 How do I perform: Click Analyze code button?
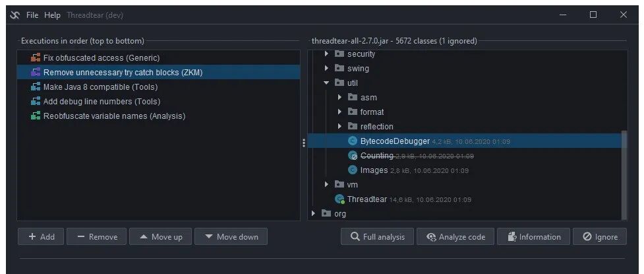point(455,236)
